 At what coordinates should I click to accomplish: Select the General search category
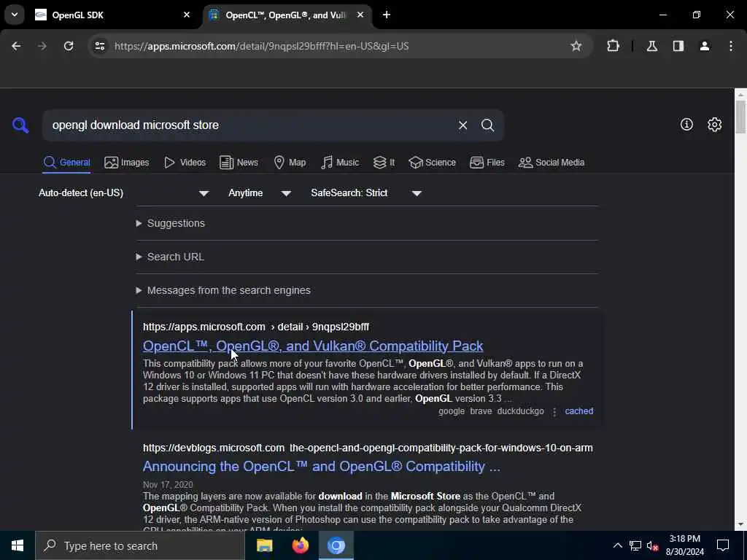[x=66, y=163]
